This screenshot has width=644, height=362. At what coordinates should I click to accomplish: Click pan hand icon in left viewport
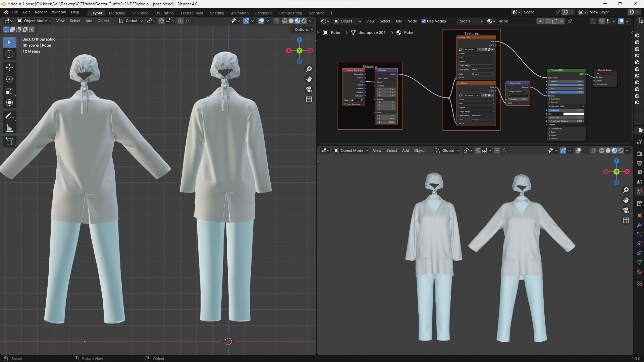pyautogui.click(x=309, y=79)
